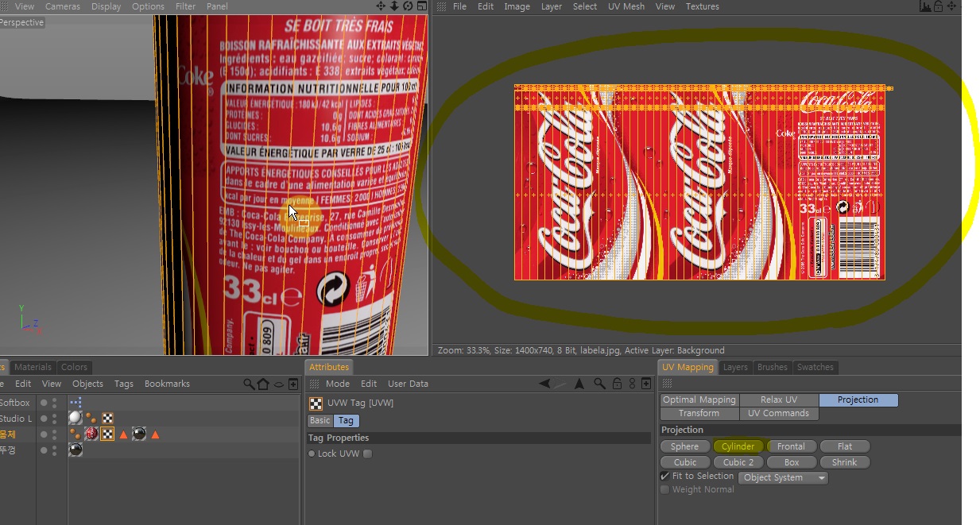Open the Cameras menu in the viewport
The width and height of the screenshot is (980, 525).
[x=63, y=6]
